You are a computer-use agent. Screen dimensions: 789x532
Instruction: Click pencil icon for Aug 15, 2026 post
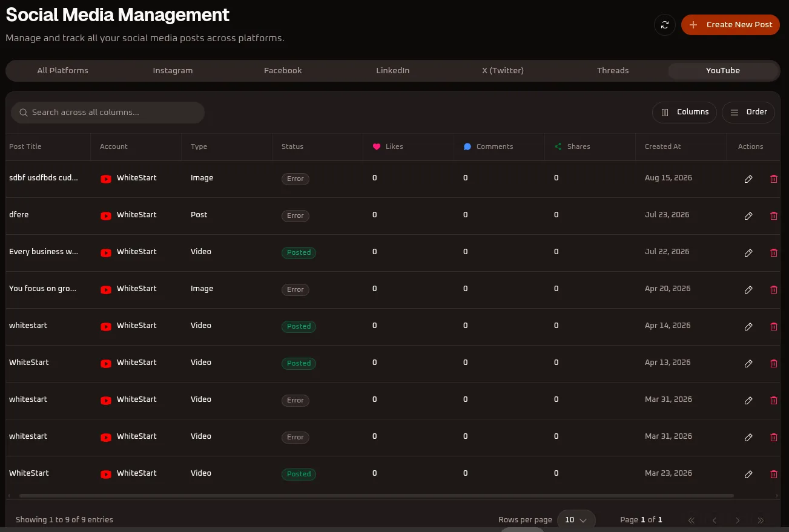pyautogui.click(x=748, y=179)
